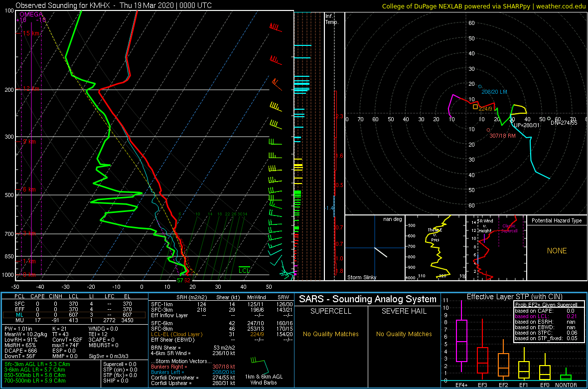Select the MU parcel row
This screenshot has height=389, width=588.
click(74, 321)
